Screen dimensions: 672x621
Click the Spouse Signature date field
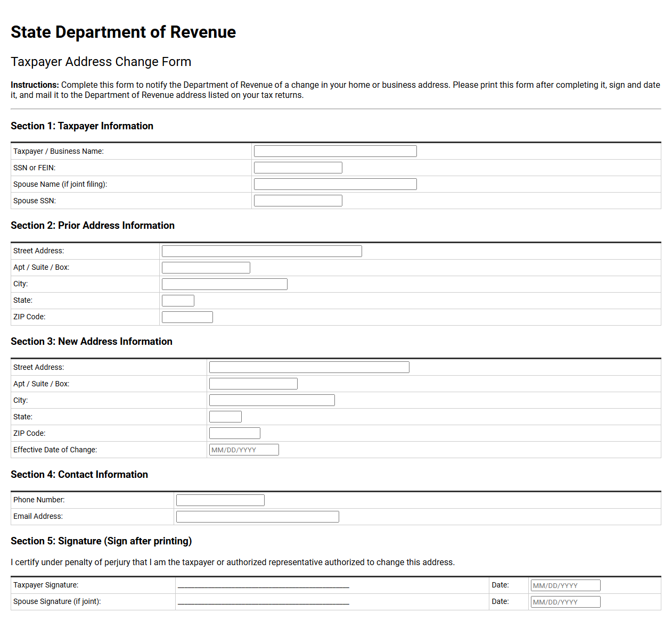click(566, 602)
